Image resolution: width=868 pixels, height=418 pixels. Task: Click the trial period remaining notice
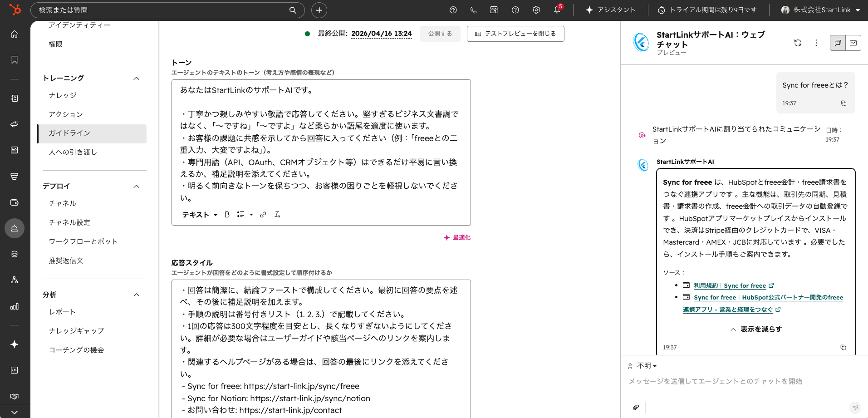click(707, 10)
